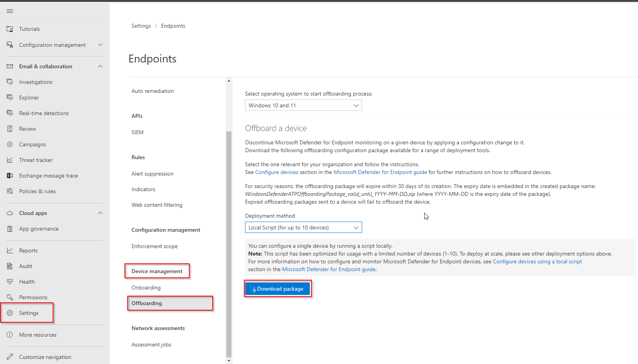Select Onboarding under Device management
The width and height of the screenshot is (638, 364).
(x=146, y=288)
